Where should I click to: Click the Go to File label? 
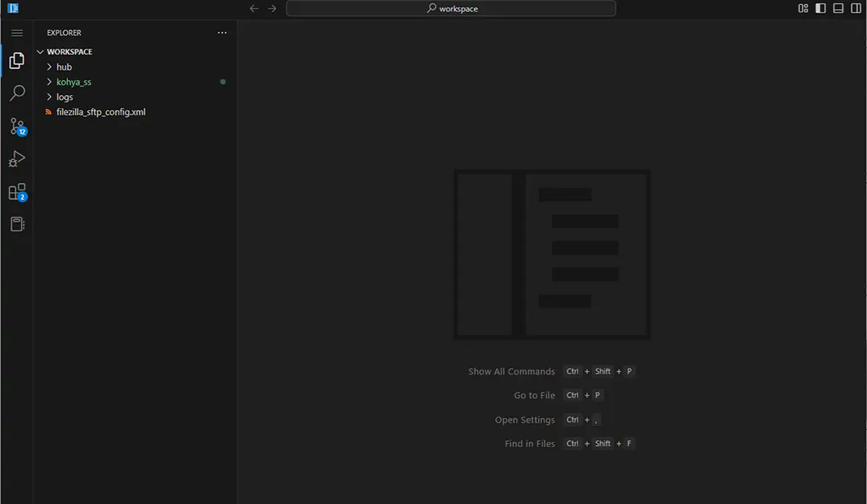535,395
